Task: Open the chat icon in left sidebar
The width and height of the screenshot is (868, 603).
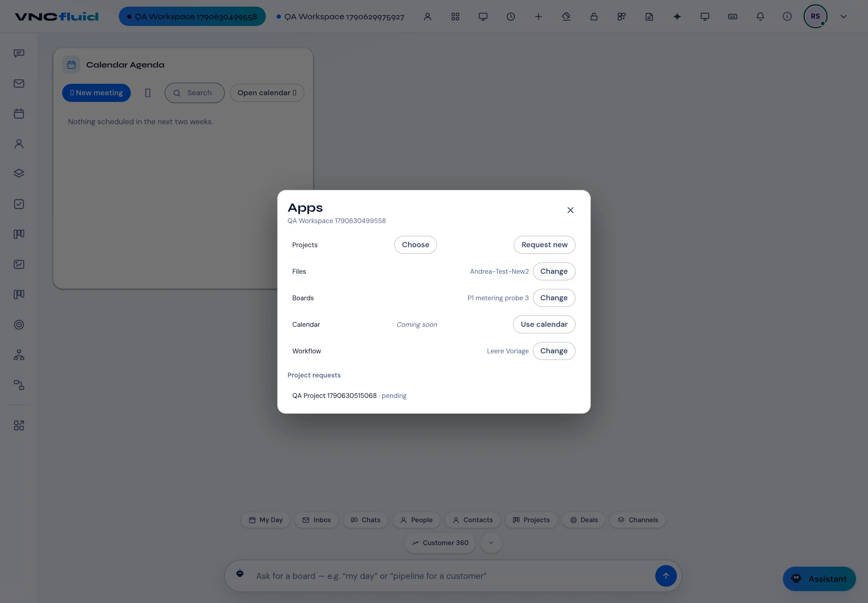Action: [x=19, y=53]
